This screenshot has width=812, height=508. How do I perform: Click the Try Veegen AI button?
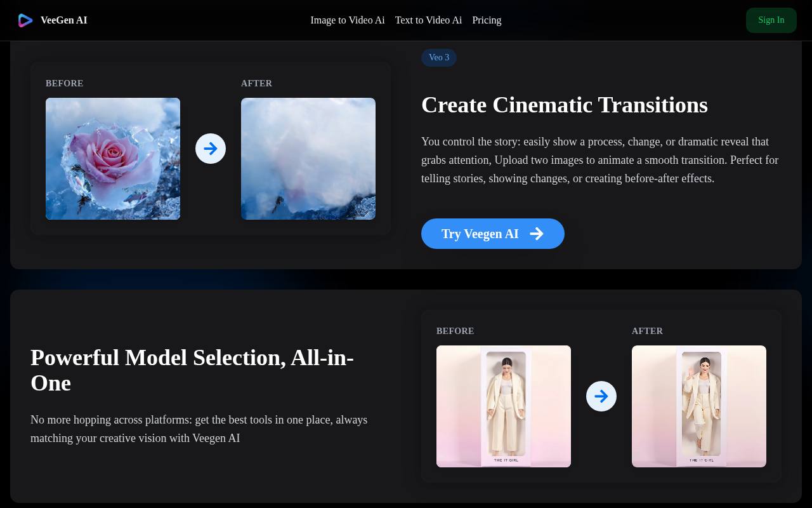[x=493, y=234]
